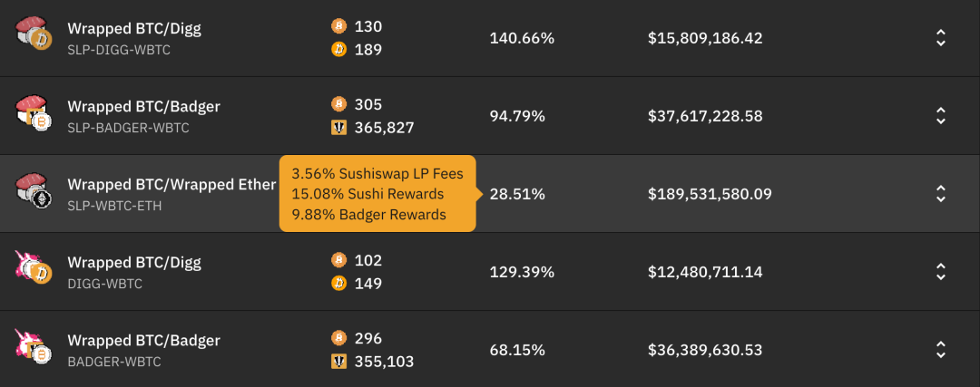
Task: Click the orange rewards breakdown tooltip
Action: pos(378,194)
